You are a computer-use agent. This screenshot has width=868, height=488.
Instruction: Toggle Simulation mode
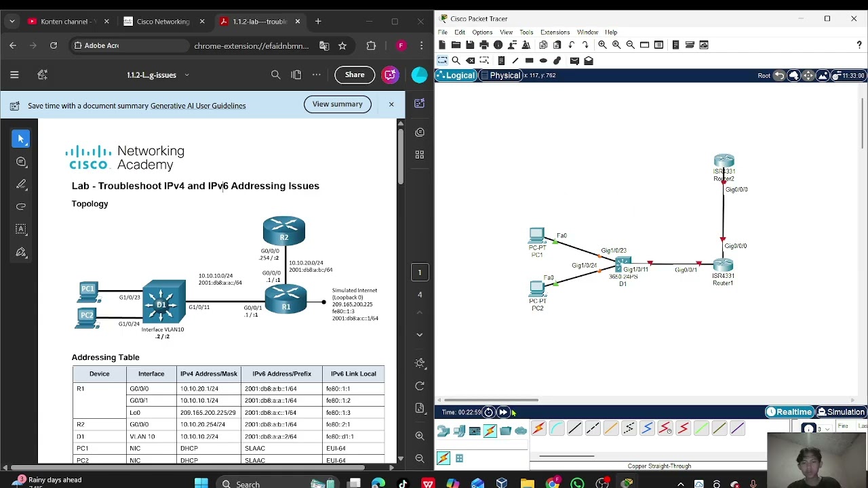tap(841, 412)
